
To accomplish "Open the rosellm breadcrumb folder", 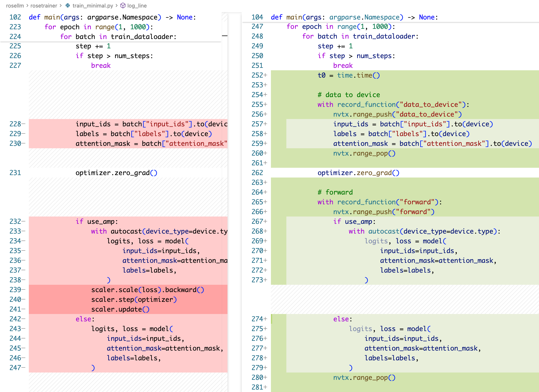I will click(x=15, y=5).
